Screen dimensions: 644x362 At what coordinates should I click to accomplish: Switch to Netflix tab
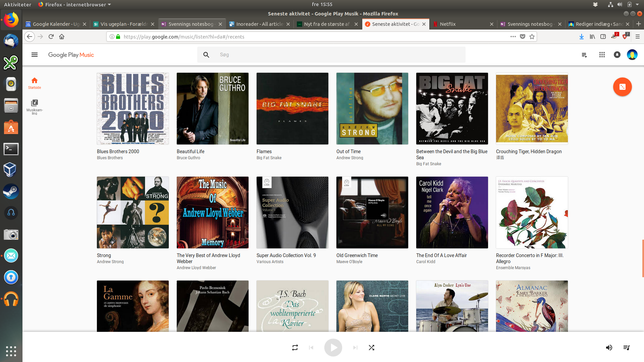tap(463, 24)
